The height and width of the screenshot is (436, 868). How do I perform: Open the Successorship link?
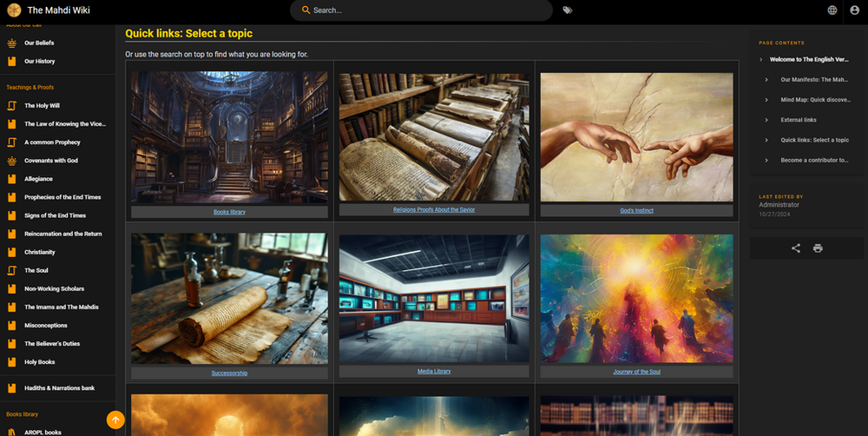pos(229,373)
